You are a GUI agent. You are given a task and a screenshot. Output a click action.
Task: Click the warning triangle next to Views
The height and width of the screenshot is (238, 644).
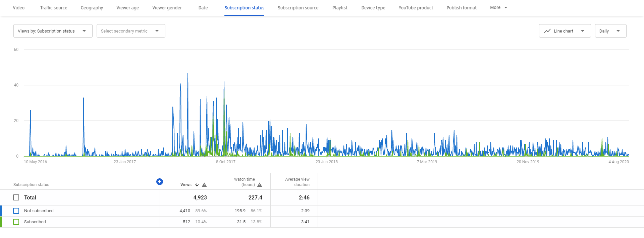pos(204,185)
